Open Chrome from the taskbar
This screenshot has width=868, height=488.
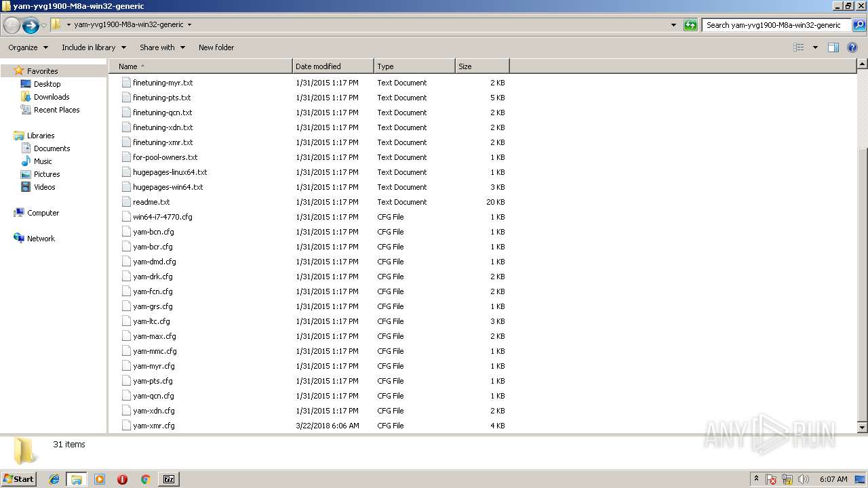pos(145,479)
